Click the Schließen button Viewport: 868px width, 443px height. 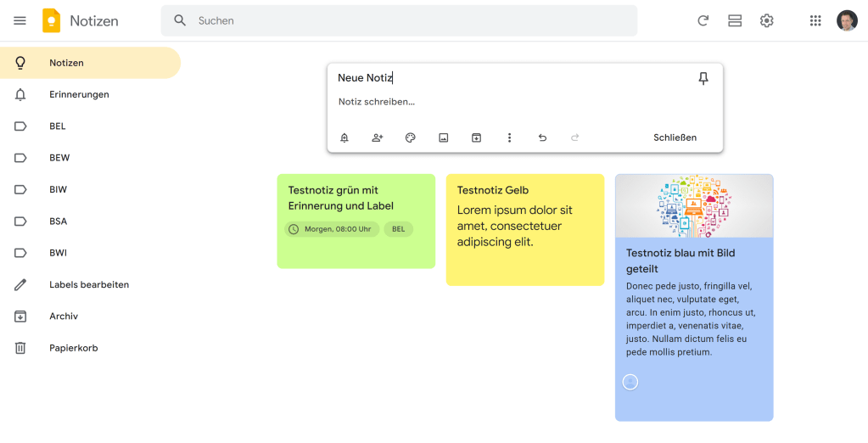(x=675, y=137)
